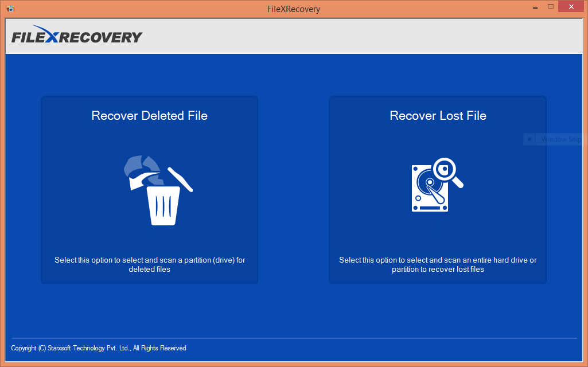
Task: Open the app icon menu in title bar
Action: (10, 9)
